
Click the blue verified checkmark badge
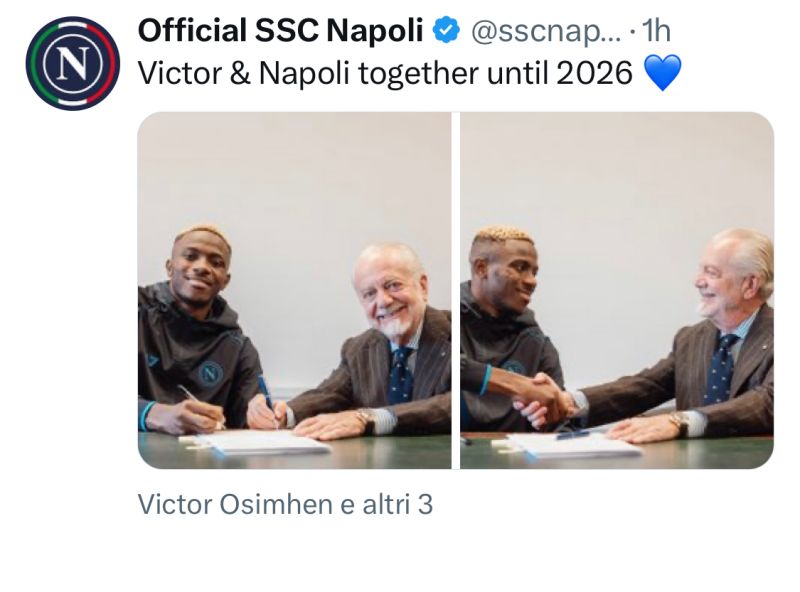click(x=446, y=30)
